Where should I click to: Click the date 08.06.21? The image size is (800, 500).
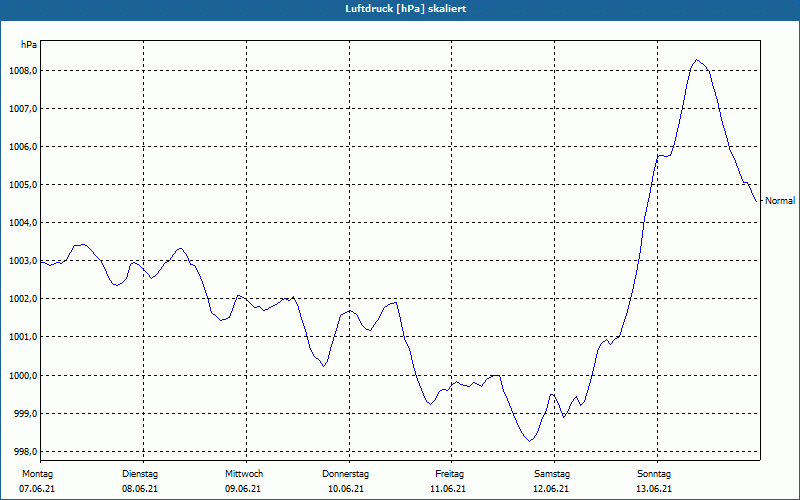point(140,489)
